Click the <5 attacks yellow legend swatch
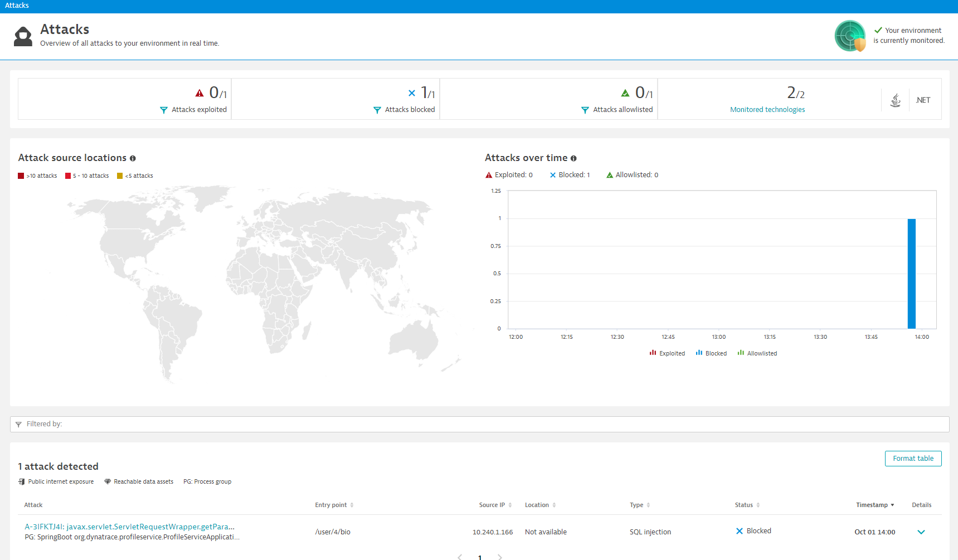 [x=120, y=176]
